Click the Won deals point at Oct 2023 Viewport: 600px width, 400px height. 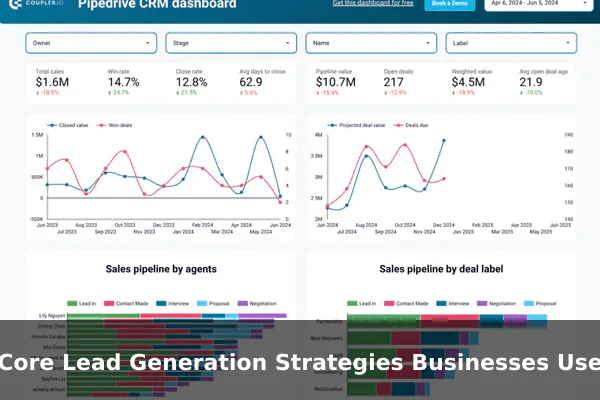[125, 152]
